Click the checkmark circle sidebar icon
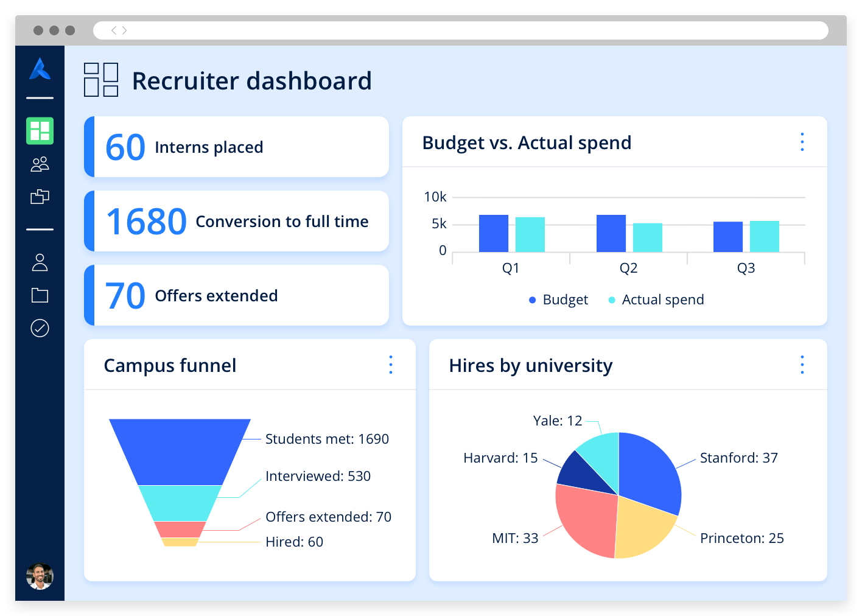Viewport: 862px width, 616px height. pos(40,328)
